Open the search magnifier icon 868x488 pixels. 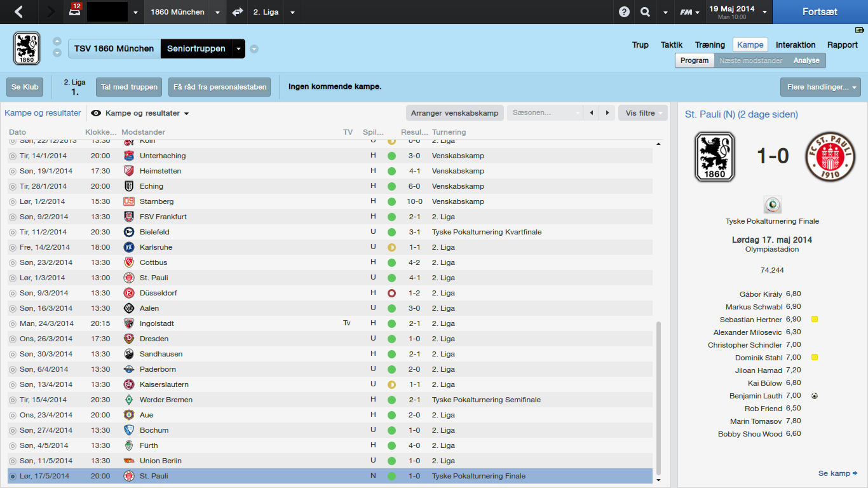[646, 12]
